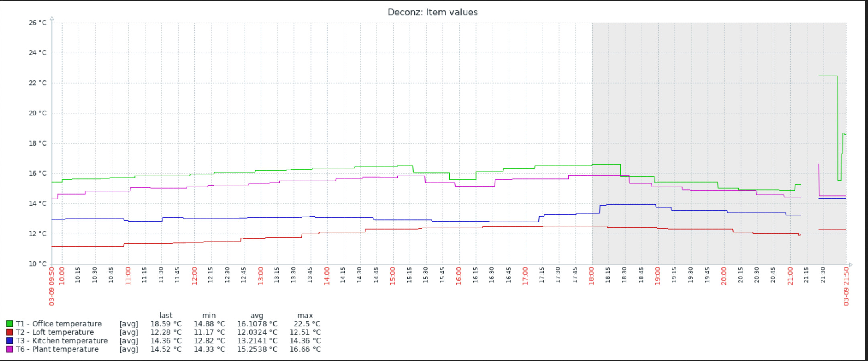Click the 15:00 time axis label

[393, 276]
